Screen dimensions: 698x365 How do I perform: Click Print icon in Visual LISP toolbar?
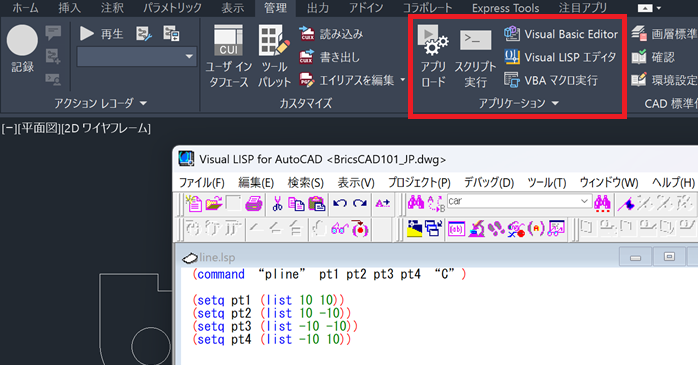point(254,203)
